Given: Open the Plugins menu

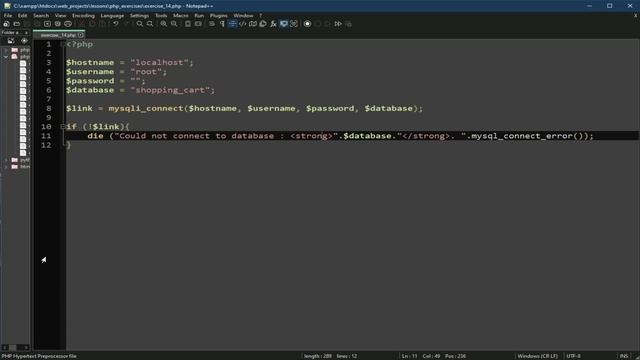Looking at the screenshot, I should tap(218, 16).
